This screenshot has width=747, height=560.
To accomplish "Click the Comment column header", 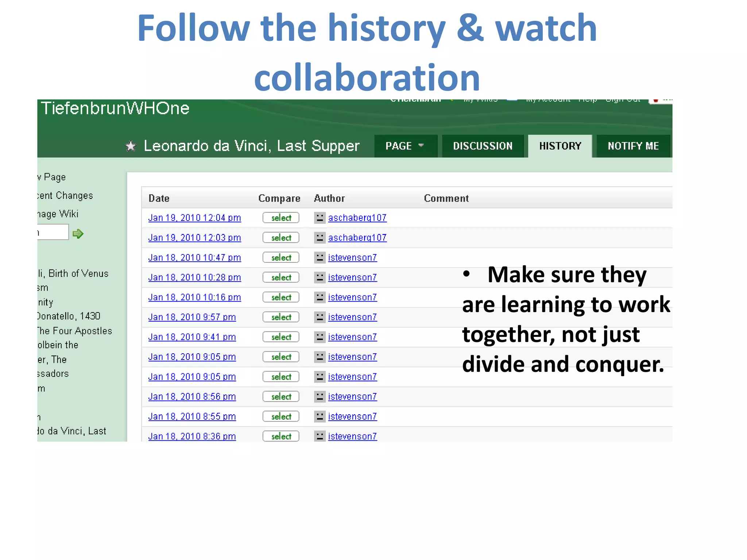I will [x=446, y=198].
